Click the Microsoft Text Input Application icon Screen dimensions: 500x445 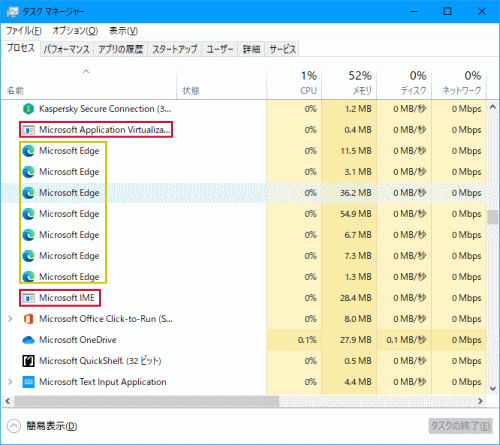click(28, 382)
